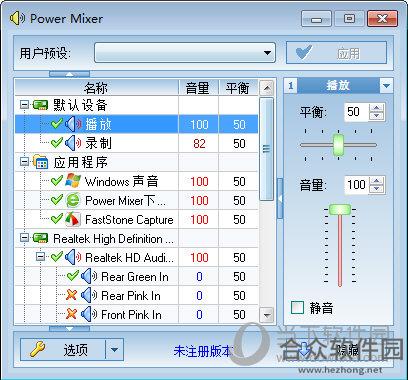Decrease the 平衡 value with the down spinner
The width and height of the screenshot is (408, 380).
tap(377, 116)
